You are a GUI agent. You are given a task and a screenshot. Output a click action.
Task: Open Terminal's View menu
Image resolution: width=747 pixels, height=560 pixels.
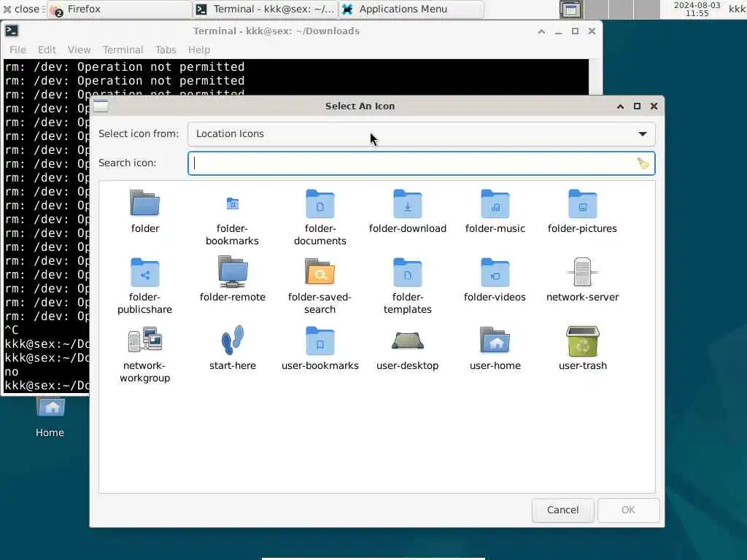[79, 50]
